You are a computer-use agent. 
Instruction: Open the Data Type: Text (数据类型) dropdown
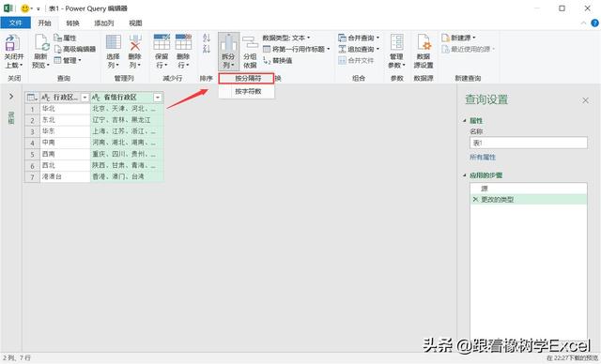[x=286, y=38]
